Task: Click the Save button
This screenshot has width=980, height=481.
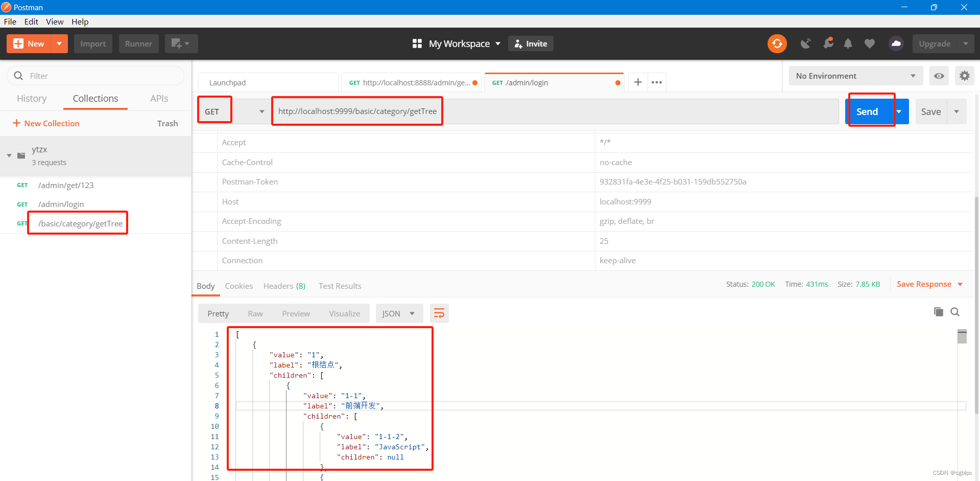Action: [931, 111]
